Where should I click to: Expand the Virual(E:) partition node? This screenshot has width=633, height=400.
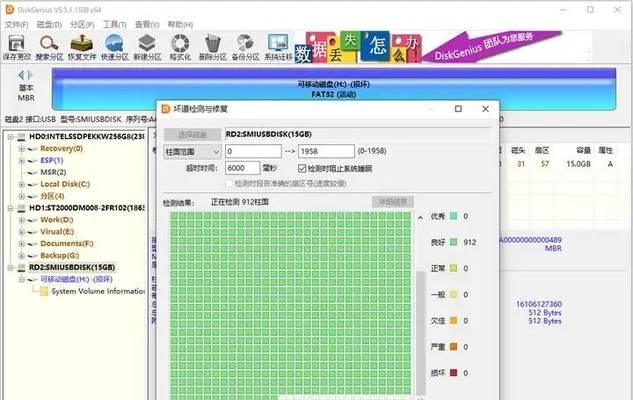(x=22, y=232)
